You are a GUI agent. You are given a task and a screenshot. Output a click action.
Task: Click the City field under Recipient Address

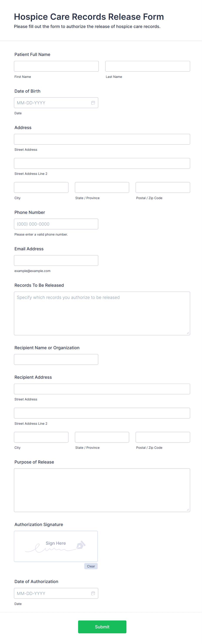[x=41, y=437]
